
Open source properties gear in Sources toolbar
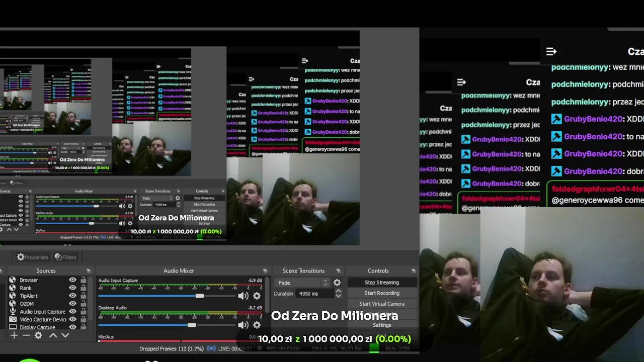[38, 335]
